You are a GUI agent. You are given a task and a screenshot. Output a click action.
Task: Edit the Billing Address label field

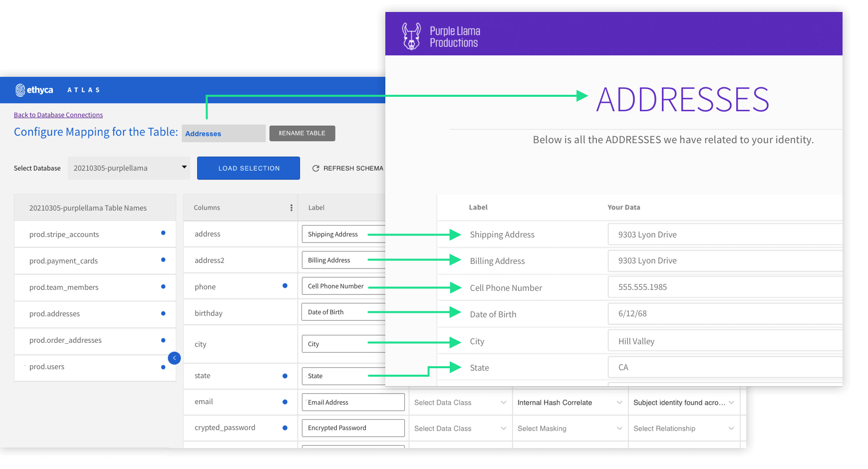tap(344, 260)
